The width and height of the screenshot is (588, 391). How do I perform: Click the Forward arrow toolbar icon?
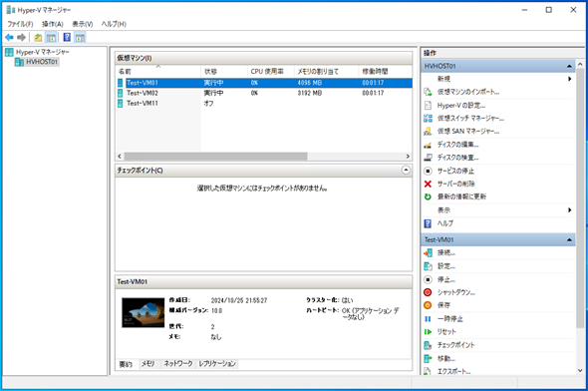click(x=21, y=37)
